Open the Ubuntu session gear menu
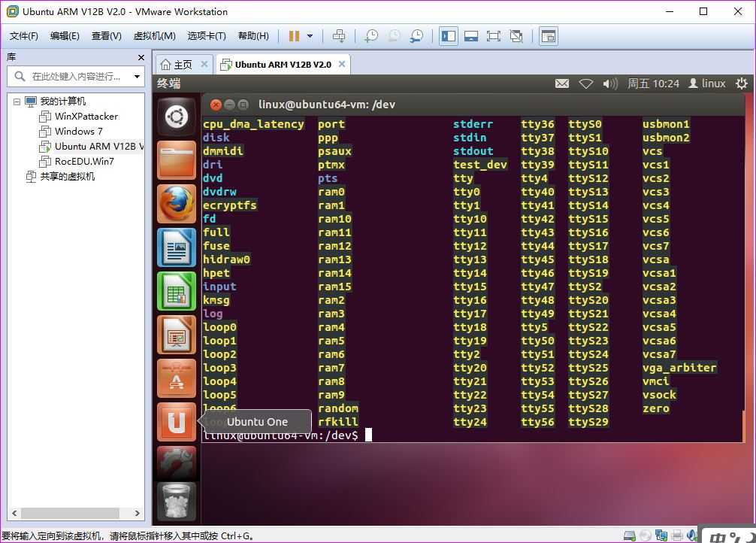The image size is (756, 543). tap(742, 83)
